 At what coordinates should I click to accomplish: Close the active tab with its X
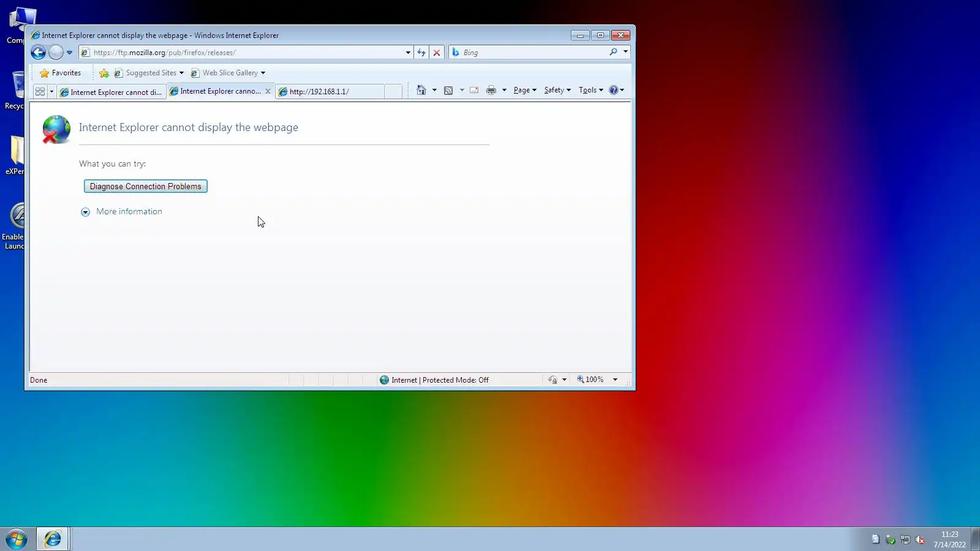[x=268, y=91]
